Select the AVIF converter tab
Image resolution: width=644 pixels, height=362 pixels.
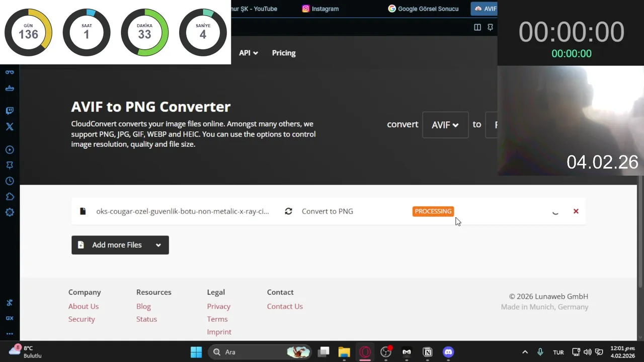pos(485,9)
